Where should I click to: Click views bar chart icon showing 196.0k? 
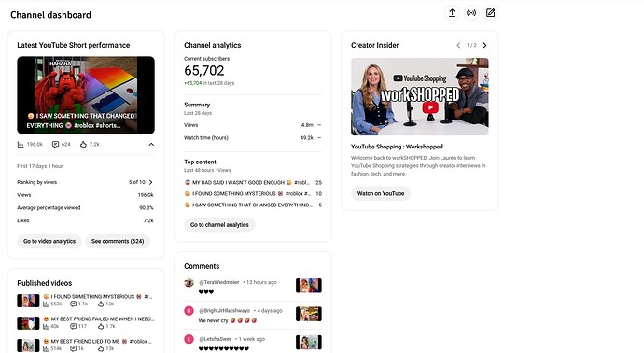tap(21, 144)
